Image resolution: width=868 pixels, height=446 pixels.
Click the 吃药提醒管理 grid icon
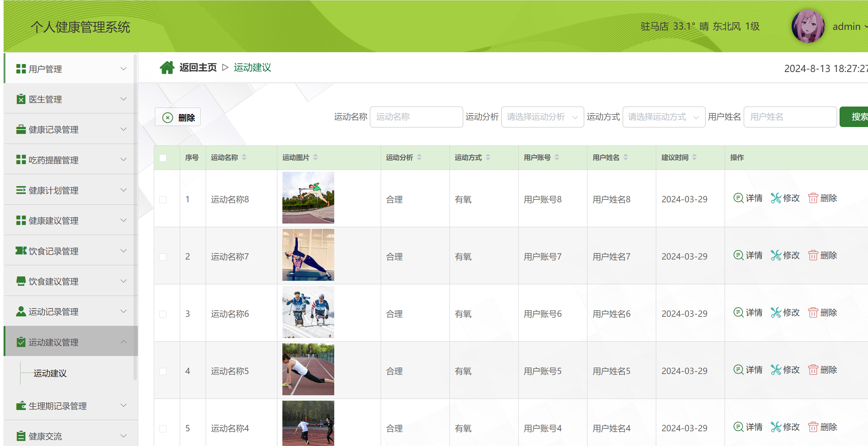point(21,159)
